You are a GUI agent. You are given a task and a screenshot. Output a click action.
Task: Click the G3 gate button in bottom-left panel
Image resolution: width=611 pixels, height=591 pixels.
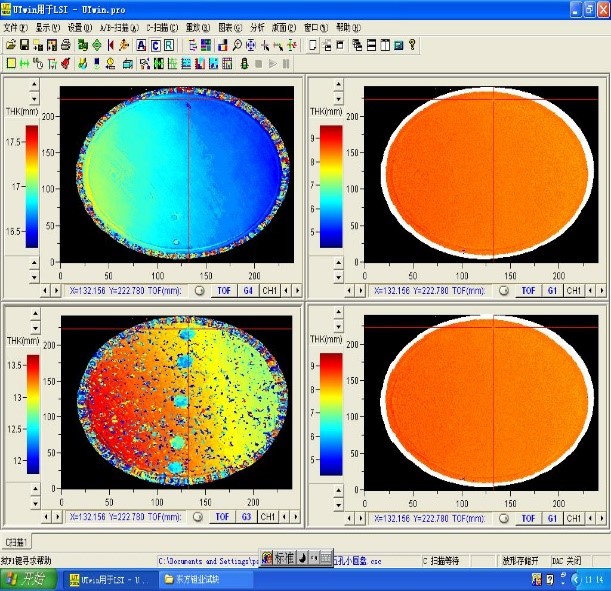tap(247, 518)
